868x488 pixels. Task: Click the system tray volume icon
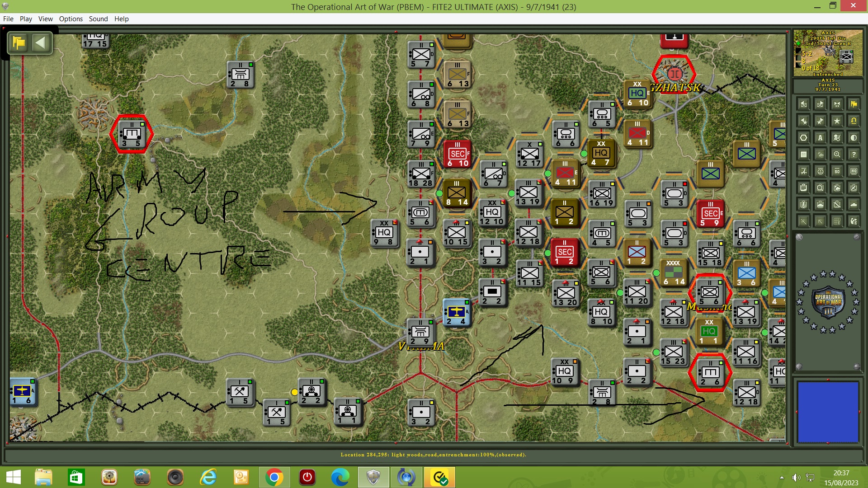click(x=796, y=478)
